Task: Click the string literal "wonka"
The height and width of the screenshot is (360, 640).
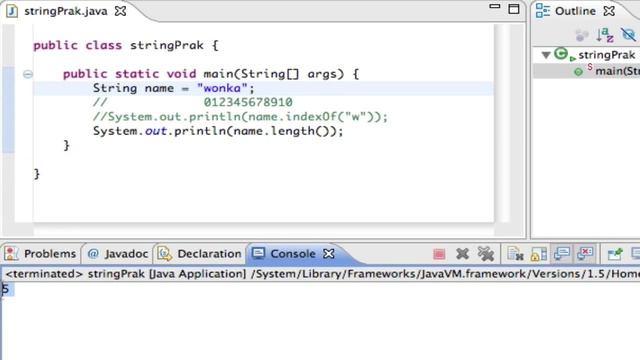Action: 222,88
